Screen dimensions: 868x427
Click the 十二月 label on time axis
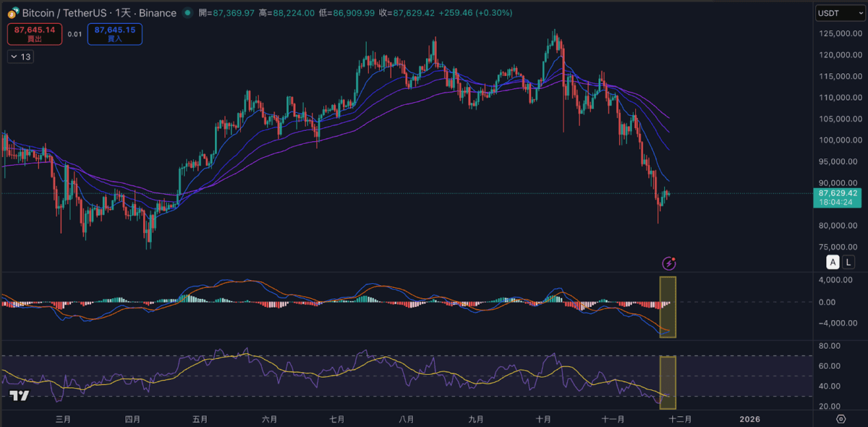tap(679, 419)
